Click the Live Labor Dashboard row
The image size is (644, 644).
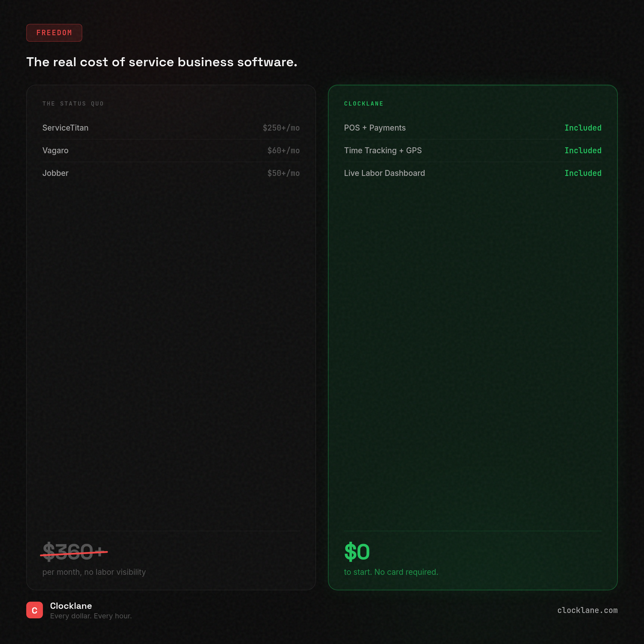pos(384,173)
